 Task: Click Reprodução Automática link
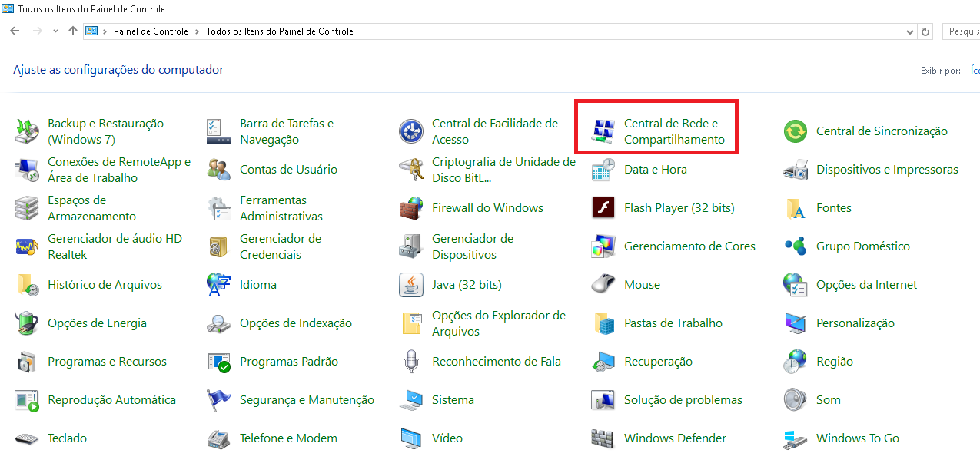click(111, 400)
